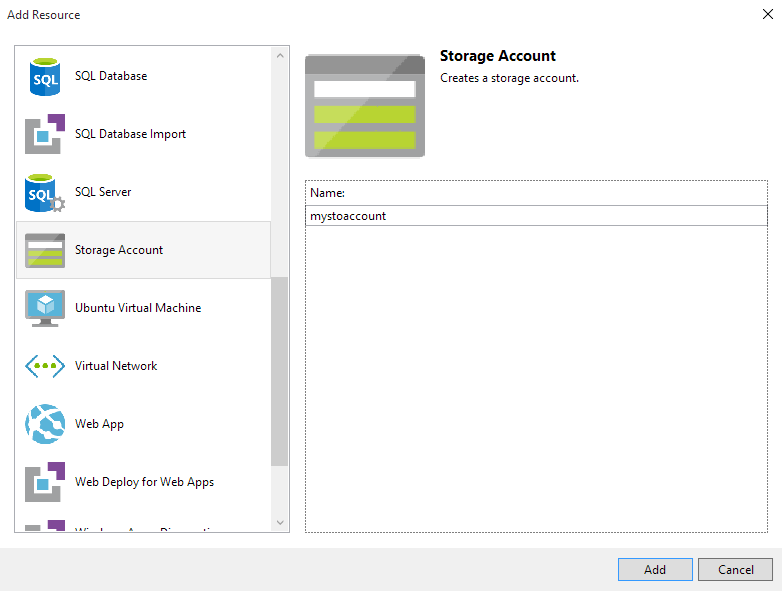Select the Ubuntu Virtual Machine monitor icon
The width and height of the screenshot is (782, 591).
[45, 308]
